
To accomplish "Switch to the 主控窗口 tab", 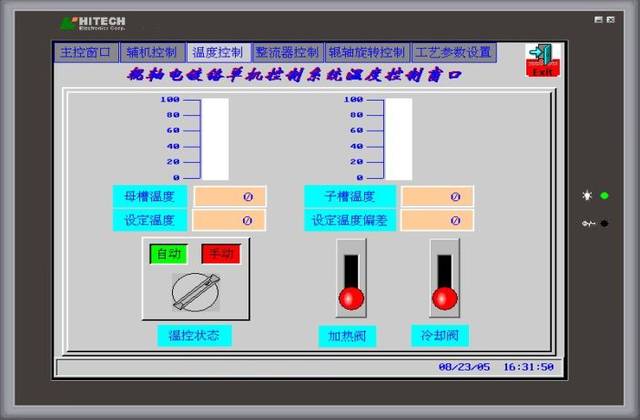I will click(x=84, y=52).
